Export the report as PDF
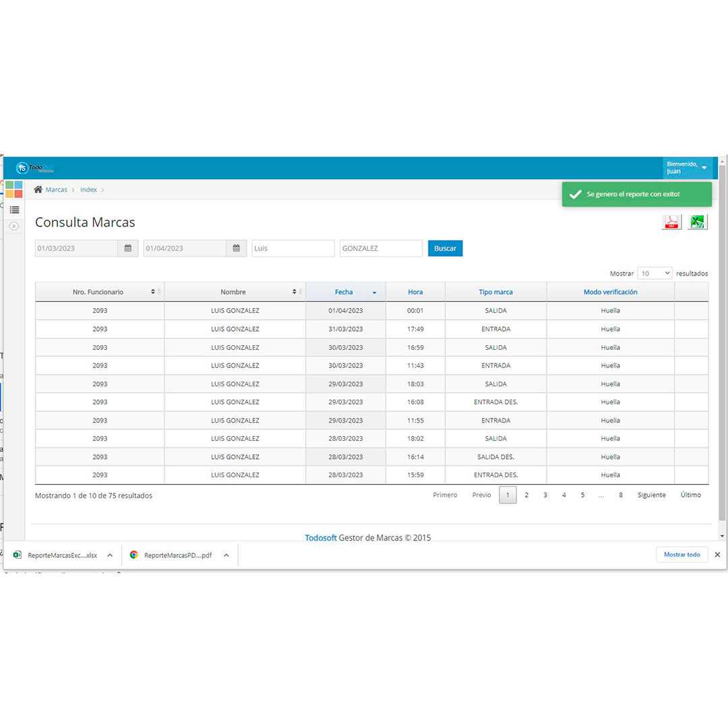This screenshot has width=728, height=728. (x=671, y=222)
